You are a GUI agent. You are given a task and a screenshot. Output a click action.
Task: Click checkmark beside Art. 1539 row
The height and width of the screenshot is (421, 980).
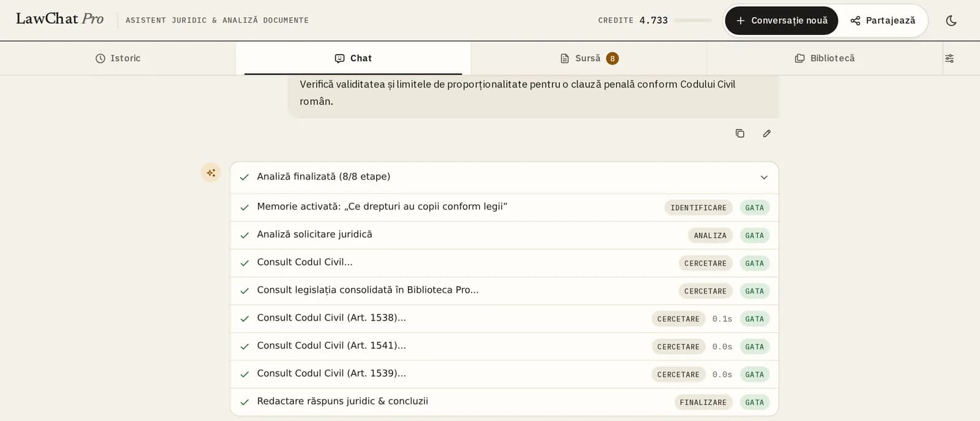(x=244, y=374)
